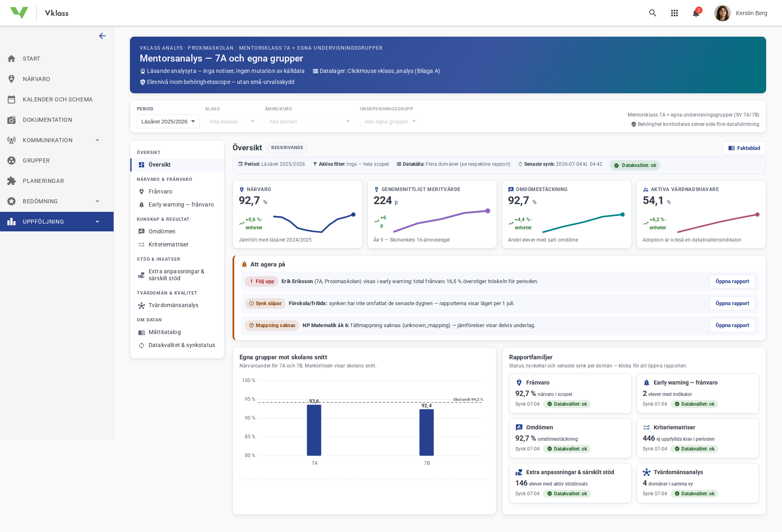This screenshot has width=782, height=532.
Task: Select Översikt in analysis menu
Action: tap(177, 165)
